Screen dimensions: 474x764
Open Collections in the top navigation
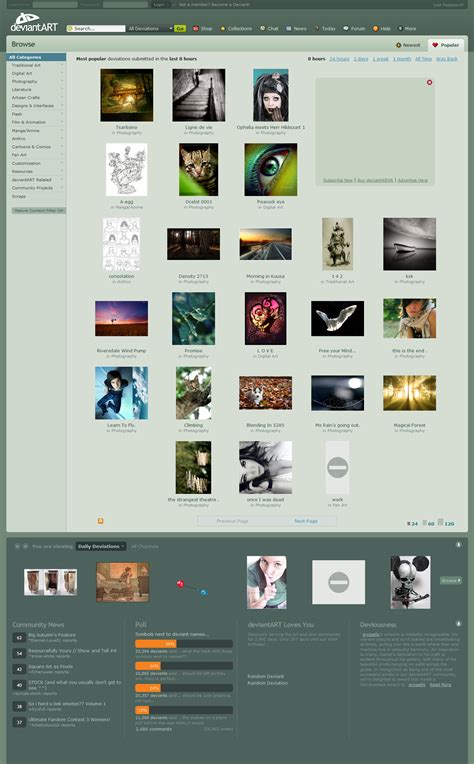236,29
